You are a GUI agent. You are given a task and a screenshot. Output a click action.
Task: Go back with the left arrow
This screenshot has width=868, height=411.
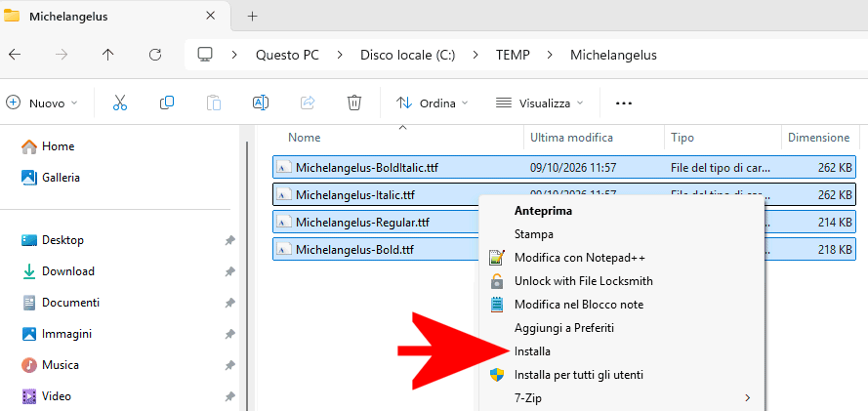coord(15,55)
